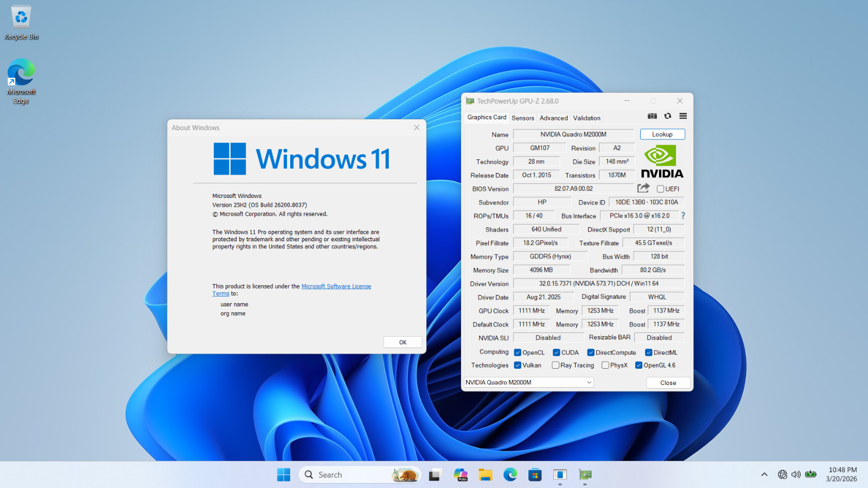Open the Microsoft Software License link

pyautogui.click(x=336, y=286)
